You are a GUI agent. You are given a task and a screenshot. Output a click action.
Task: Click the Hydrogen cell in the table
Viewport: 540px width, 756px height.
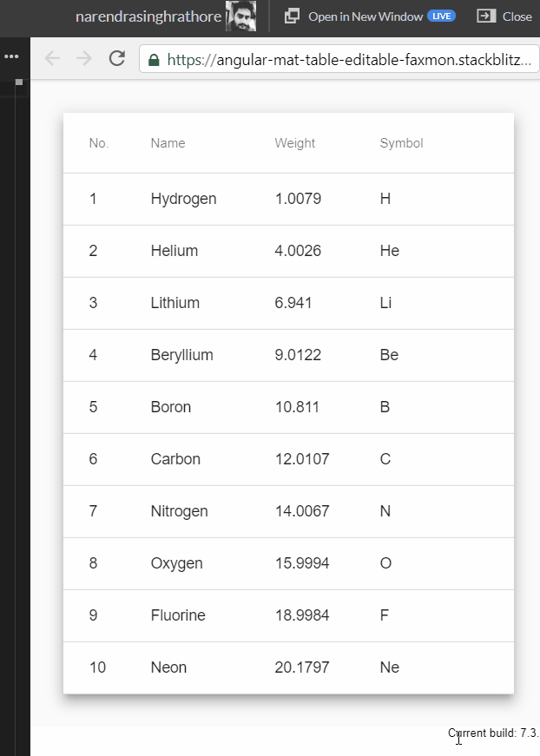click(183, 199)
